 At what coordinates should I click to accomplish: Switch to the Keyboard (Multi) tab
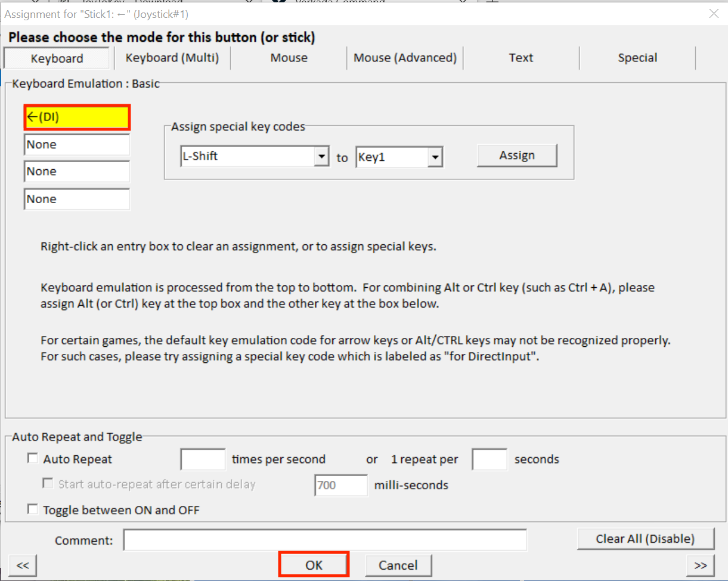tap(172, 58)
